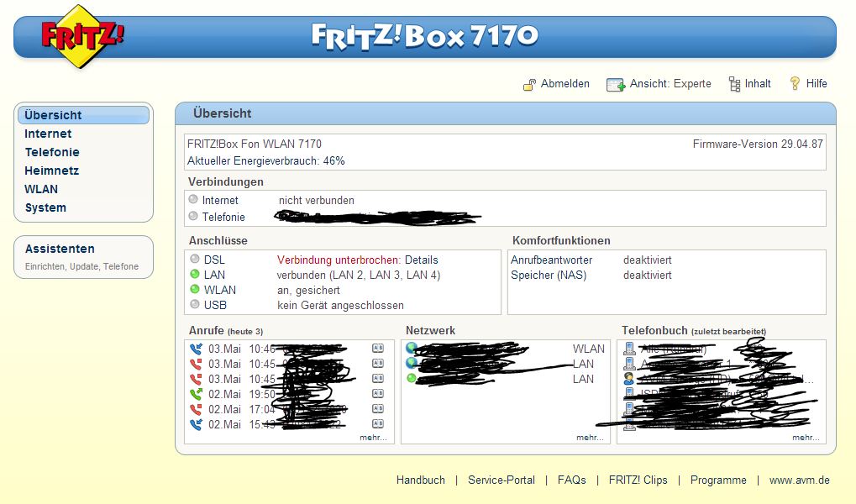Open the Internet menu item

coord(48,134)
